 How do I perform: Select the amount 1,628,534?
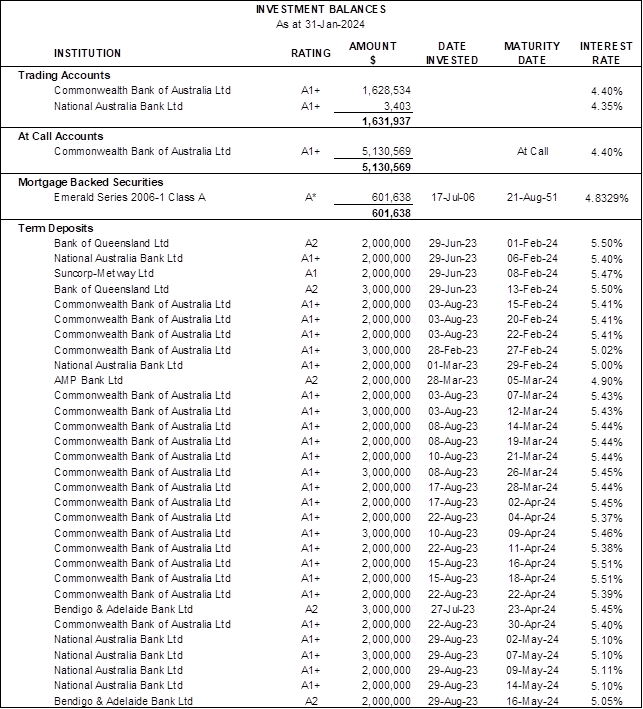point(386,90)
